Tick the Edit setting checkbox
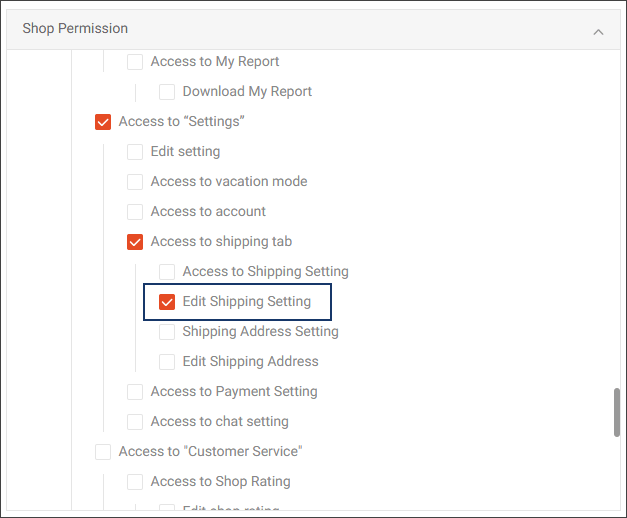The width and height of the screenshot is (627, 518). click(135, 152)
